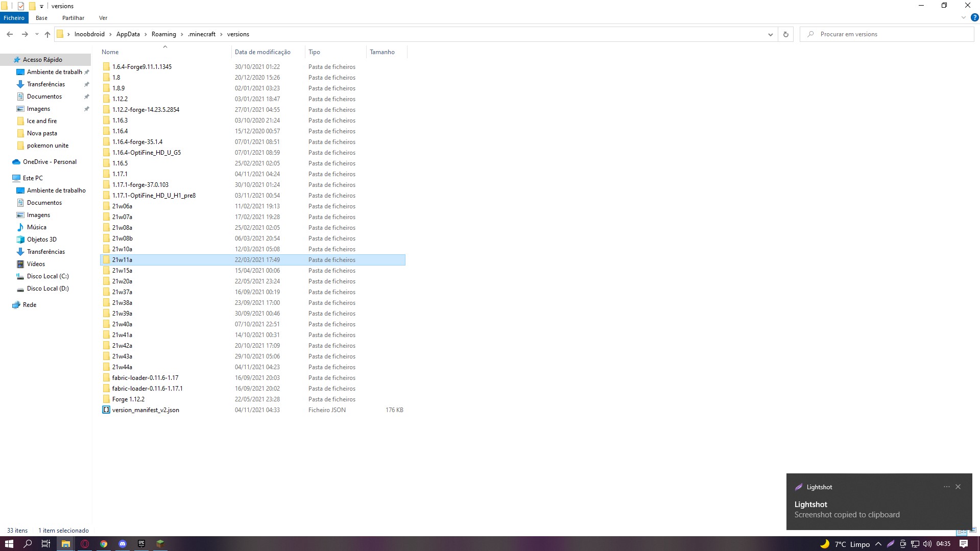The height and width of the screenshot is (551, 980).
Task: Open the volume control in tray
Action: click(927, 544)
